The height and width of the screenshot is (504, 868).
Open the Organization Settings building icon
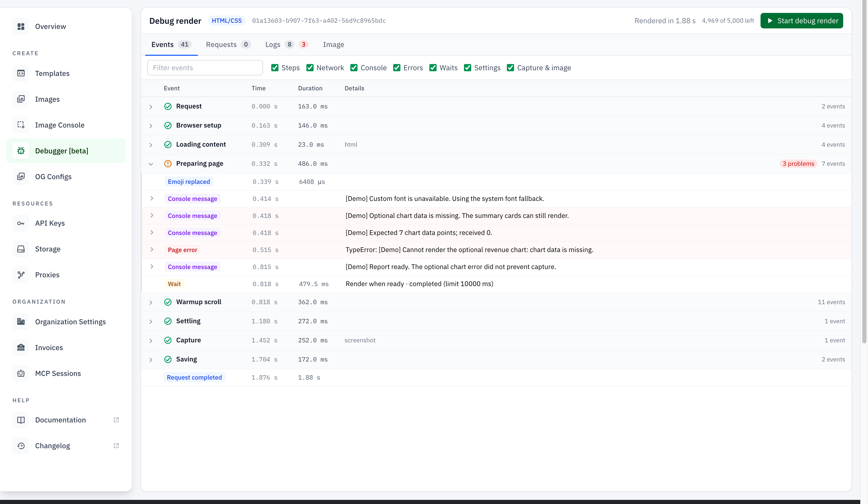[x=21, y=321]
